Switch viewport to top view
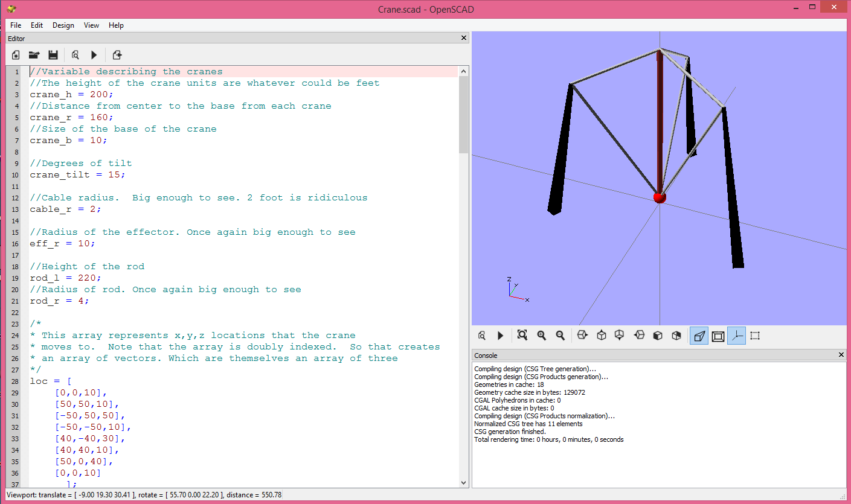This screenshot has width=851, height=504. 601,335
